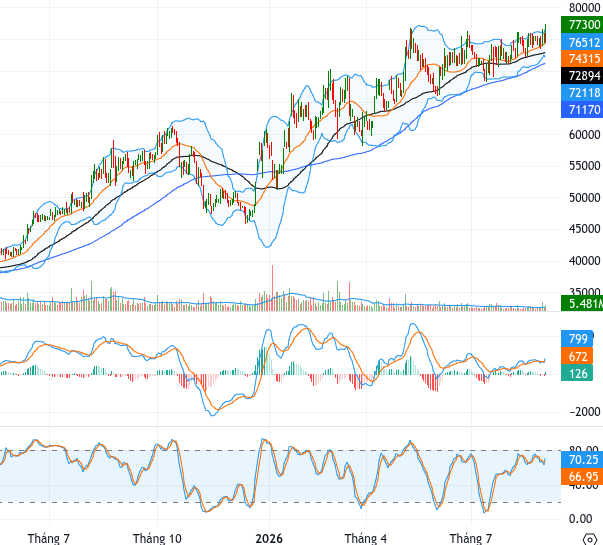
Task: Select the orange 66.95 stochastic label
Action: (582, 477)
